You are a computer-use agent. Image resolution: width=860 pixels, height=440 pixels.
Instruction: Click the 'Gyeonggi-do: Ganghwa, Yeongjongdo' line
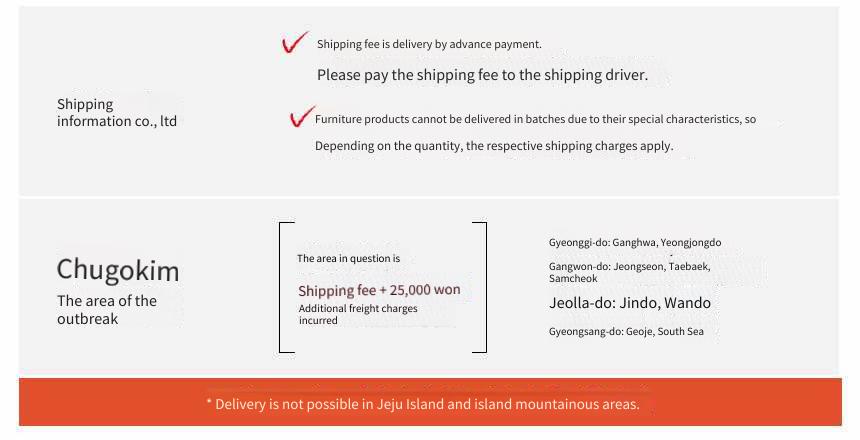pos(635,242)
